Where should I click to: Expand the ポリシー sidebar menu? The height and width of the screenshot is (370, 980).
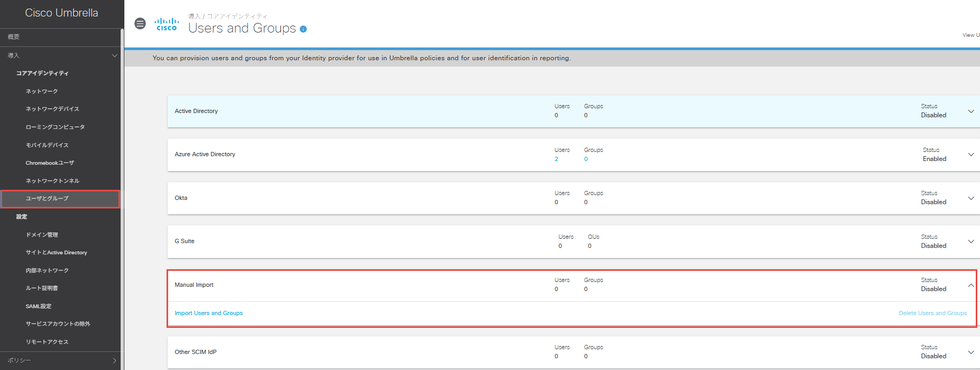tap(114, 361)
